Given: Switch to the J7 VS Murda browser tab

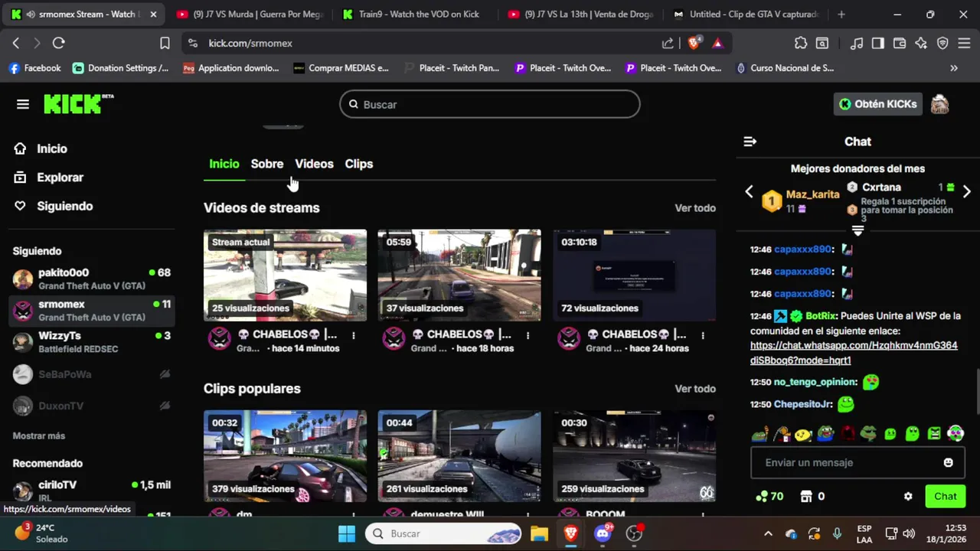Looking at the screenshot, I should (x=250, y=14).
